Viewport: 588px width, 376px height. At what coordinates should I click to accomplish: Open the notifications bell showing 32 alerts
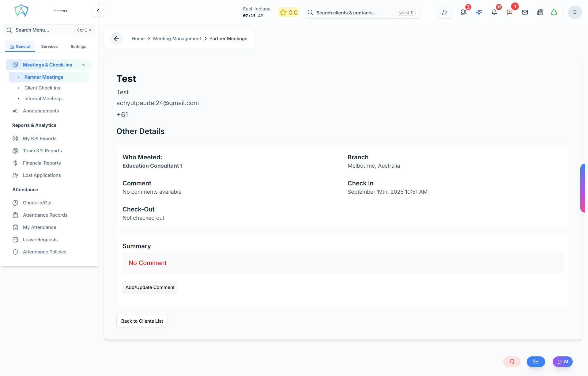[x=494, y=12]
